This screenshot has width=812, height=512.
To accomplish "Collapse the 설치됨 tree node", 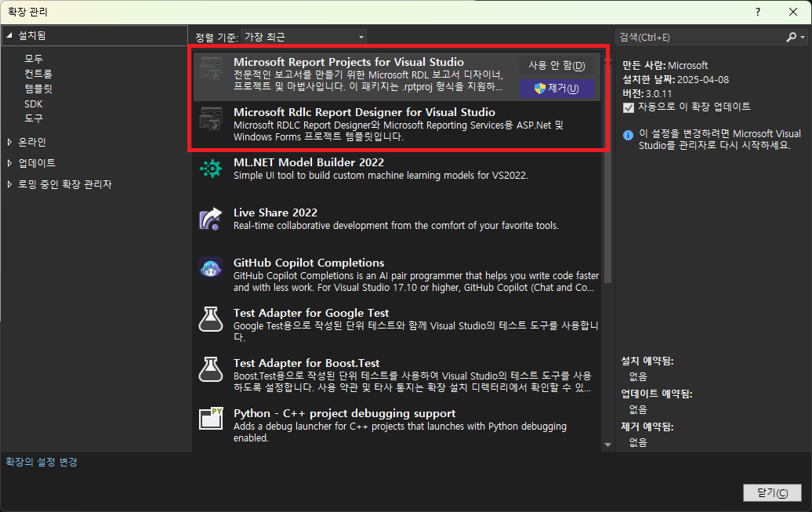I will coord(9,35).
